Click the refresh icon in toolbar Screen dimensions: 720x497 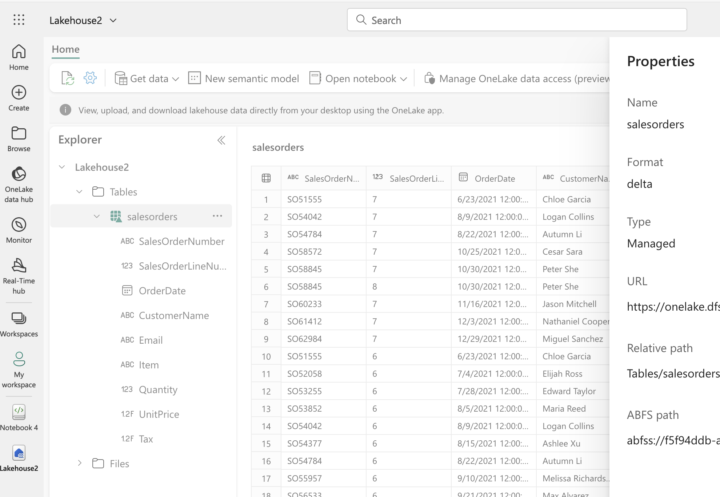68,78
